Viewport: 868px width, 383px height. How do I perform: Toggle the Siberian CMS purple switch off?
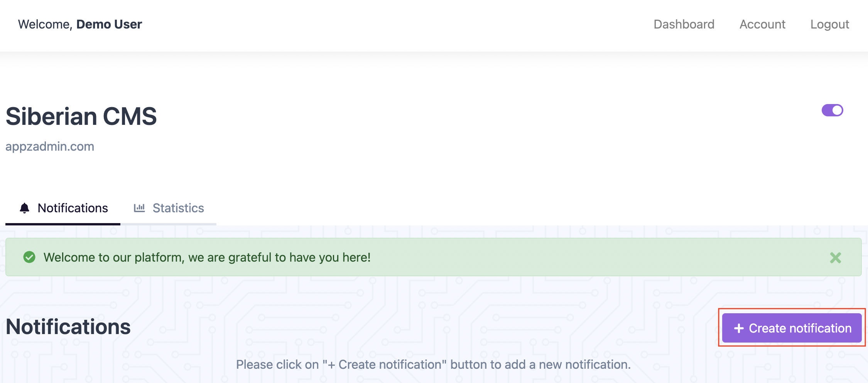click(x=833, y=110)
